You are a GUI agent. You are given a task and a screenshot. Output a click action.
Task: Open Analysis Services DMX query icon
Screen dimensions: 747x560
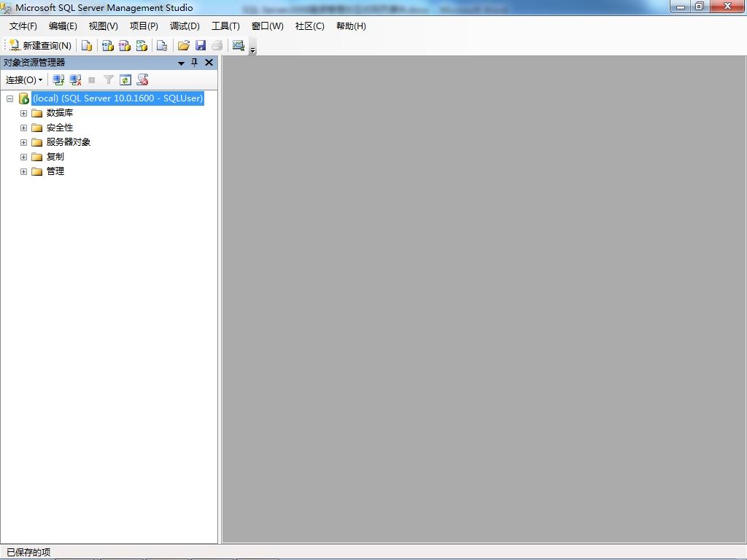pyautogui.click(x=125, y=45)
